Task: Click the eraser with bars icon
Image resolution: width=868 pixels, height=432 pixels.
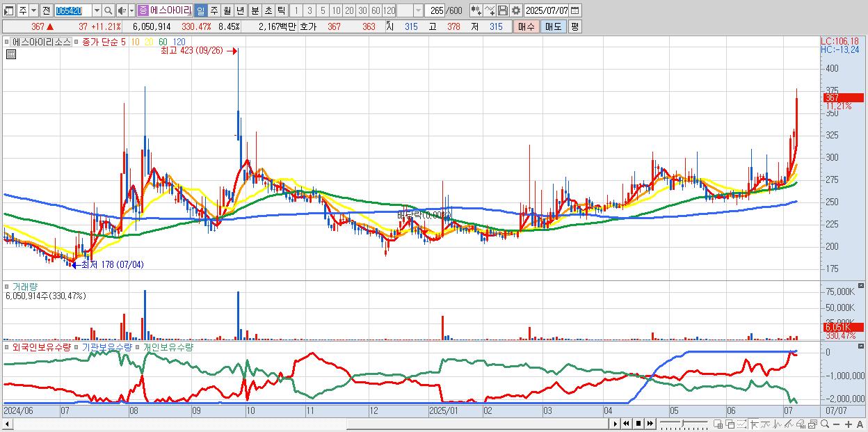Action: (x=801, y=424)
